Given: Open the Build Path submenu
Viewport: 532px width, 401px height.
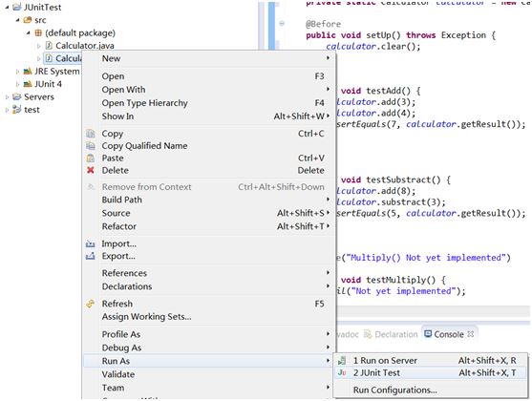Looking at the screenshot, I should coord(208,200).
